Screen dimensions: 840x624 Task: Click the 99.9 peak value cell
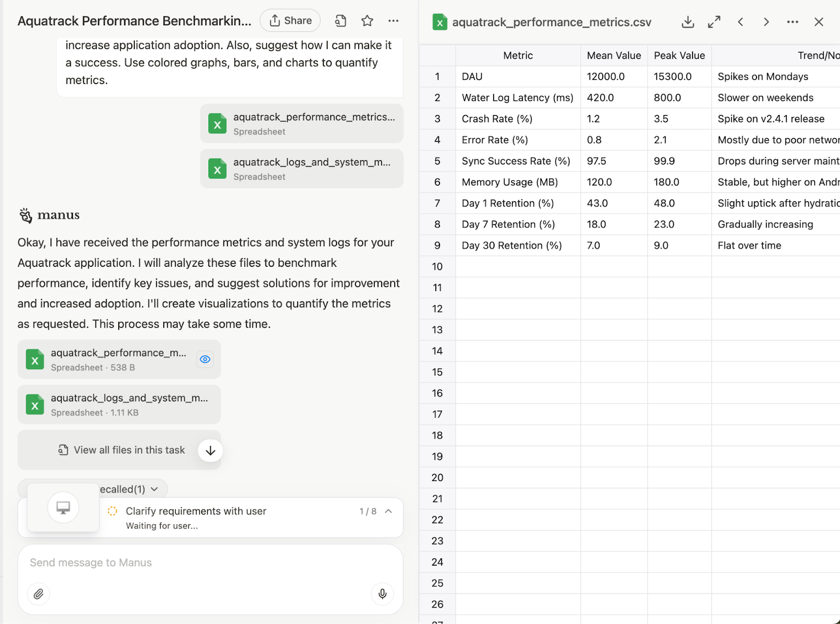click(679, 161)
